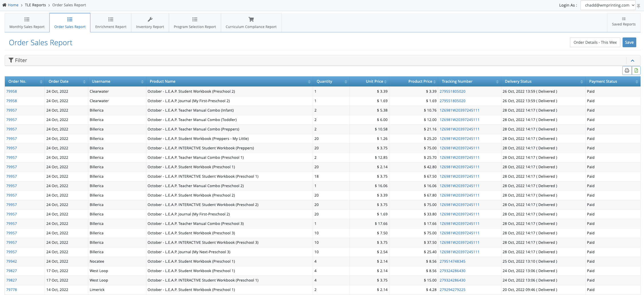644x295 pixels.
Task: Open order 79958 for Student Workbook row
Action: click(x=11, y=91)
